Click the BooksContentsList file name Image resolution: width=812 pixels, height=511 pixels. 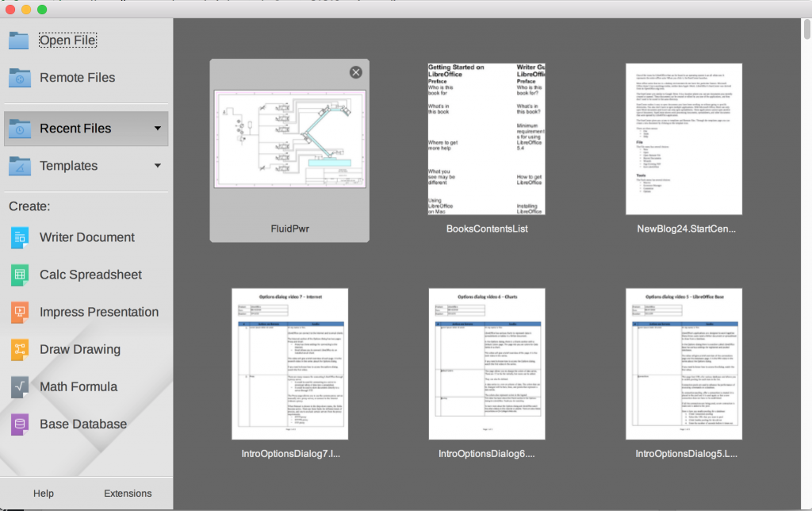tap(487, 229)
